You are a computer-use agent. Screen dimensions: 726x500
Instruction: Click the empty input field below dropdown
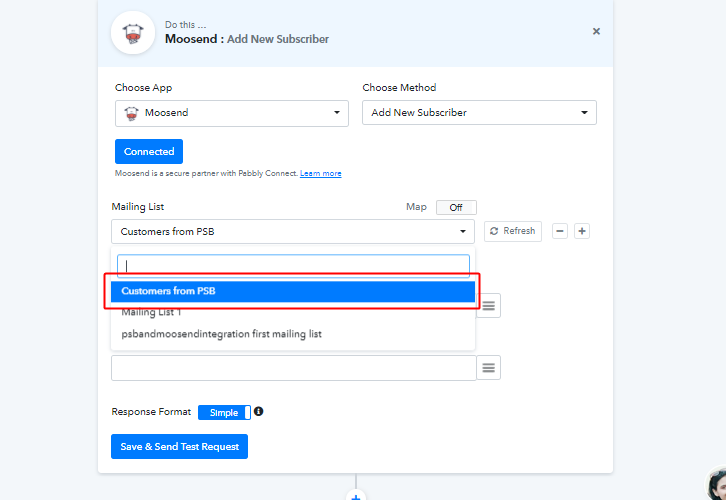coord(294,368)
